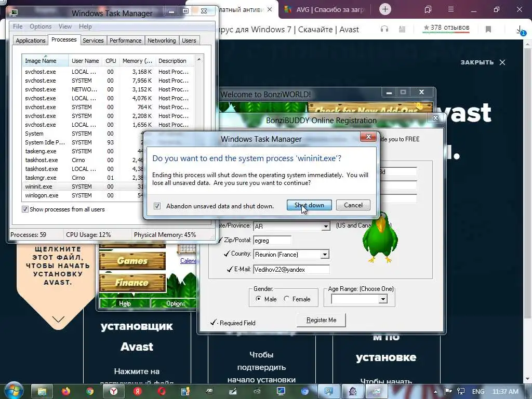Click process list scrollbar up arrow
Viewport: 532px width, 399px height.
199,59
